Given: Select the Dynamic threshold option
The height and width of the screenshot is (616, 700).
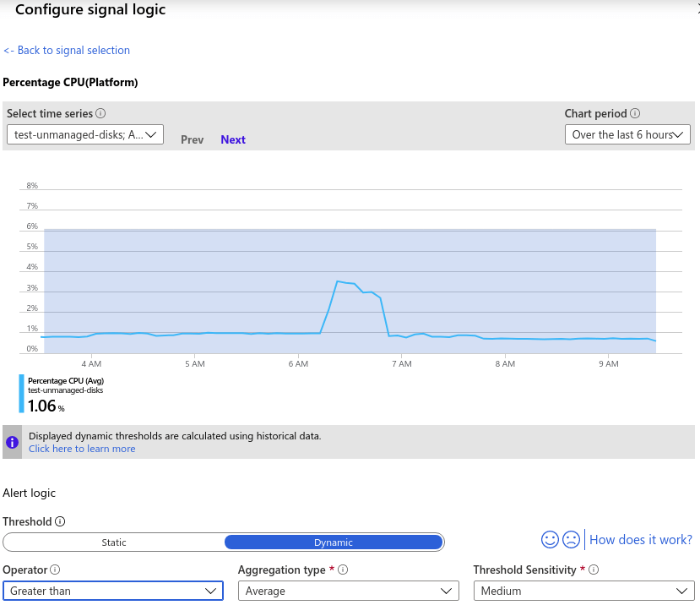Looking at the screenshot, I should (333, 542).
